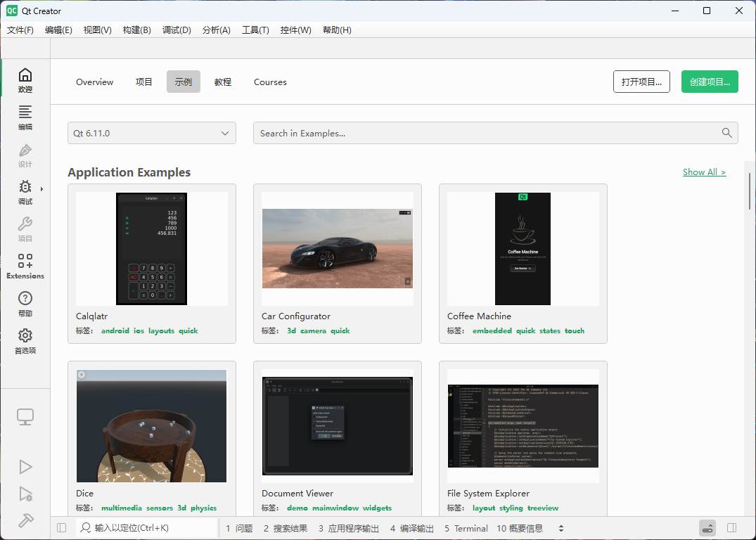Open the Show All examples link
This screenshot has height=540, width=756.
coord(704,172)
